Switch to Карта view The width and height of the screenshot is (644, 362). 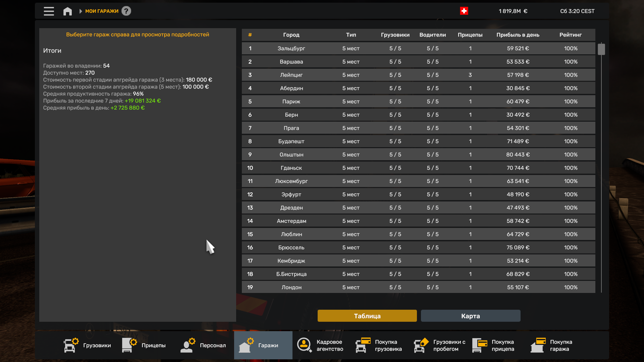[471, 316]
